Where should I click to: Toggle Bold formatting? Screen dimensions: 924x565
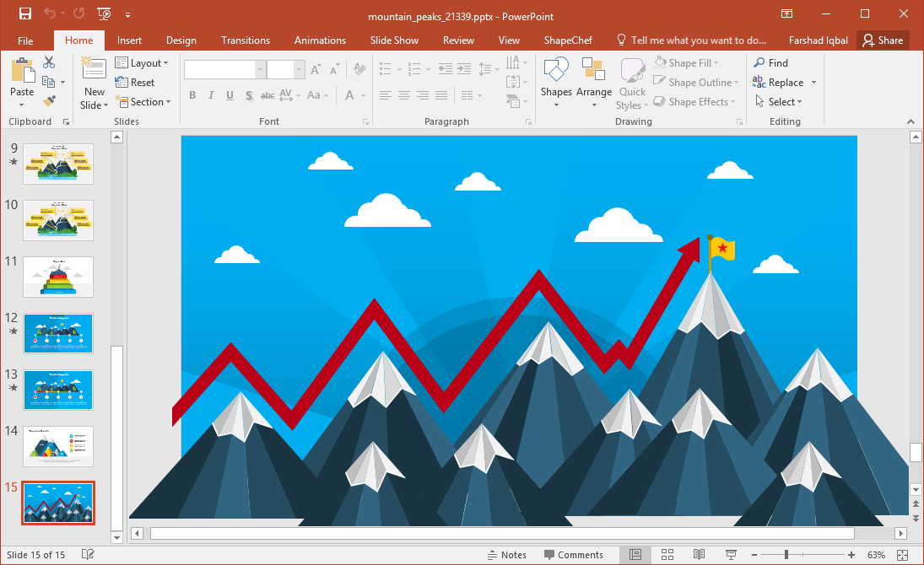coord(192,95)
